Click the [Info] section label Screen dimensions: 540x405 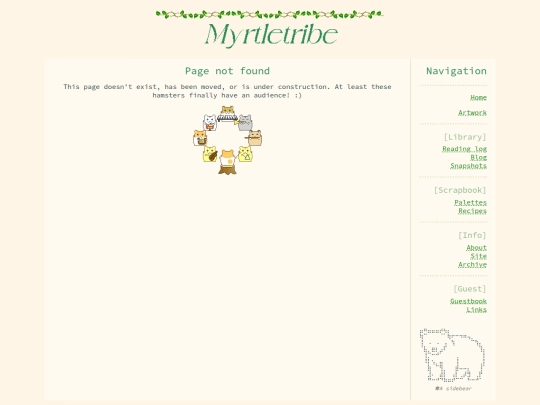pyautogui.click(x=472, y=235)
